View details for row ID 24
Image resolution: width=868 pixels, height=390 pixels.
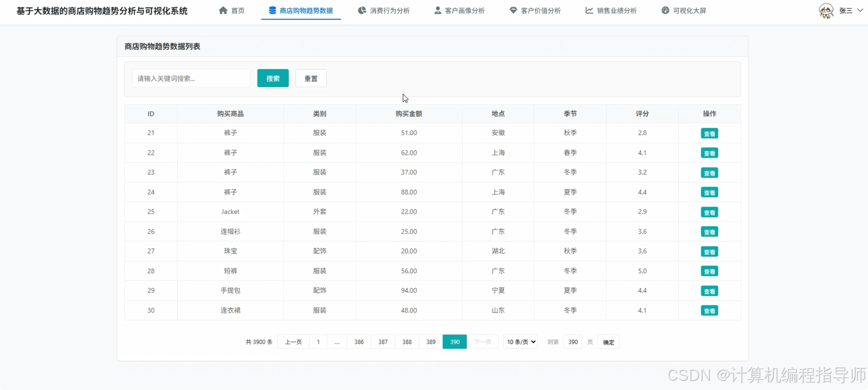point(709,193)
